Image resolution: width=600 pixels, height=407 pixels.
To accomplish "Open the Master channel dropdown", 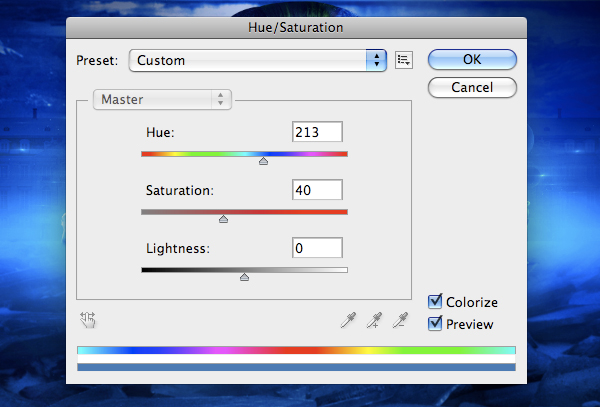I will click(162, 99).
